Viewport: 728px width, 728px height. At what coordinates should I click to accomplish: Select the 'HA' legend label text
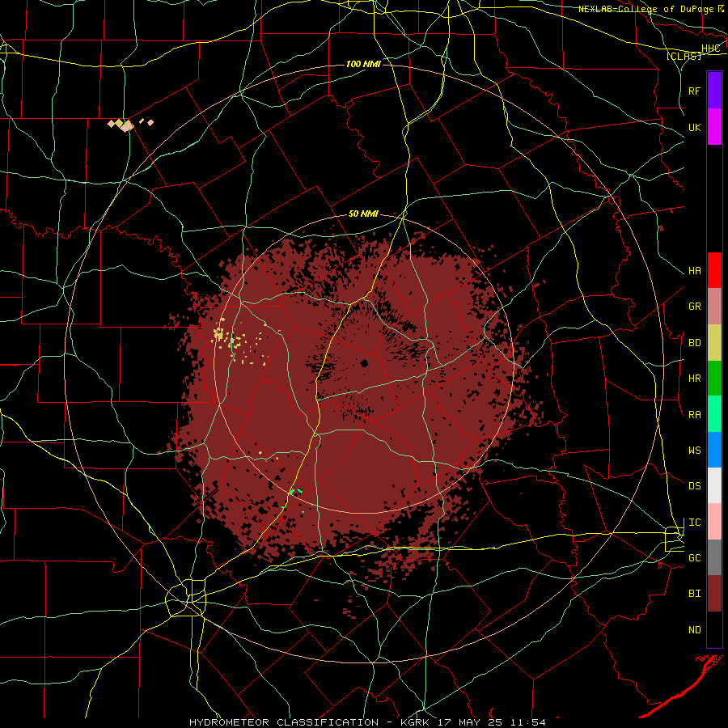coord(695,271)
